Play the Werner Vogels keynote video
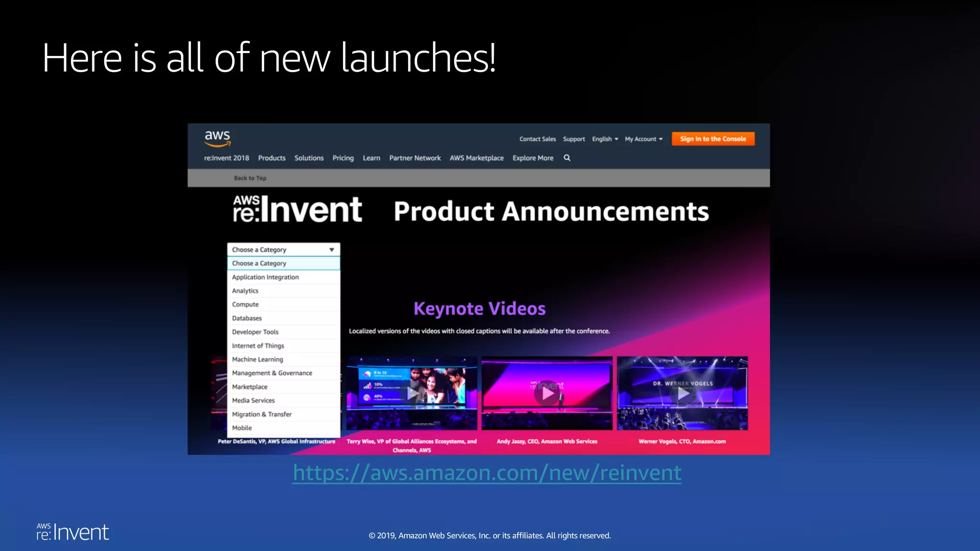 (682, 393)
